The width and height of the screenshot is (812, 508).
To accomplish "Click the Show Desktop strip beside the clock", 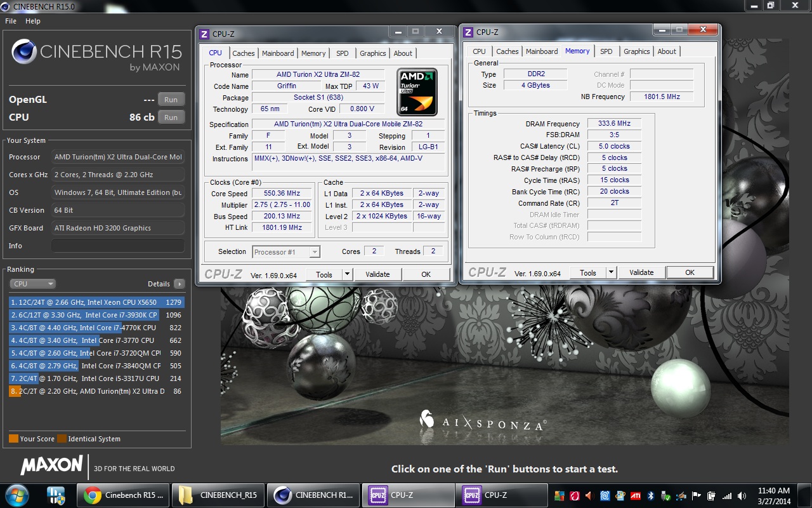I will [x=804, y=495].
